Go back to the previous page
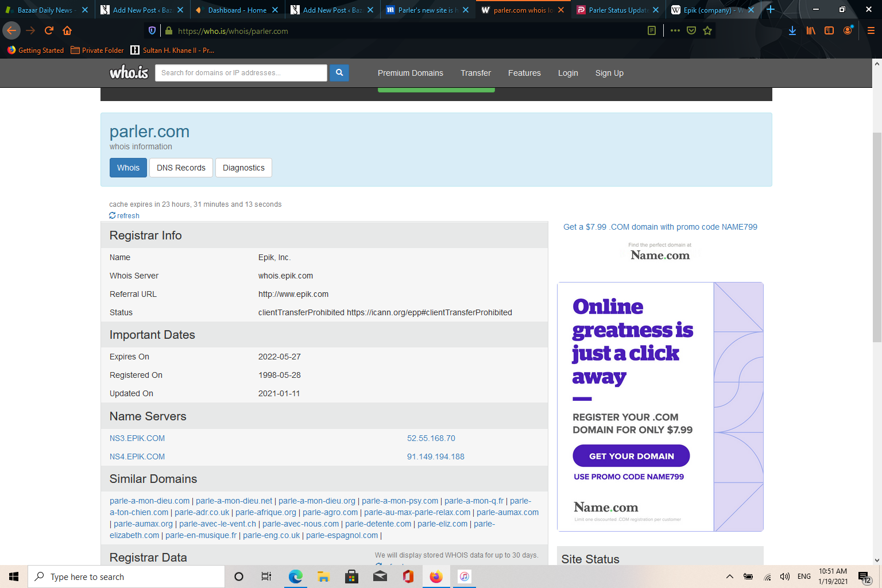 pos(11,31)
